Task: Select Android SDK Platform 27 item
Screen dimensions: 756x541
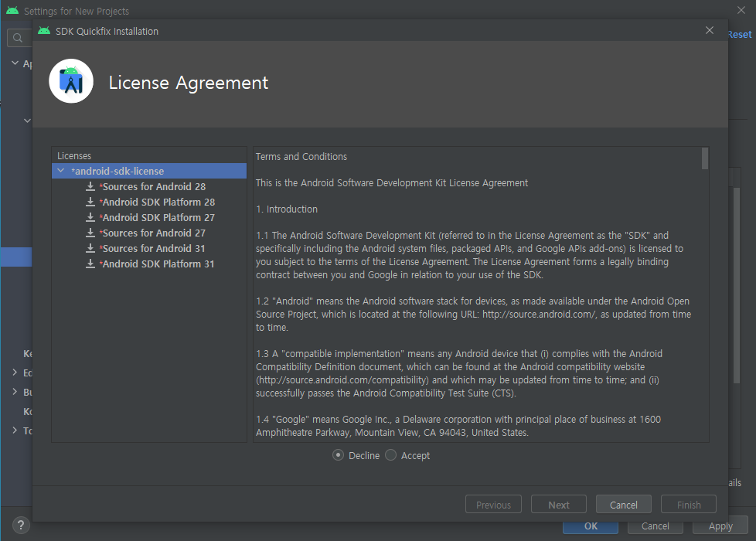Action: point(158,217)
